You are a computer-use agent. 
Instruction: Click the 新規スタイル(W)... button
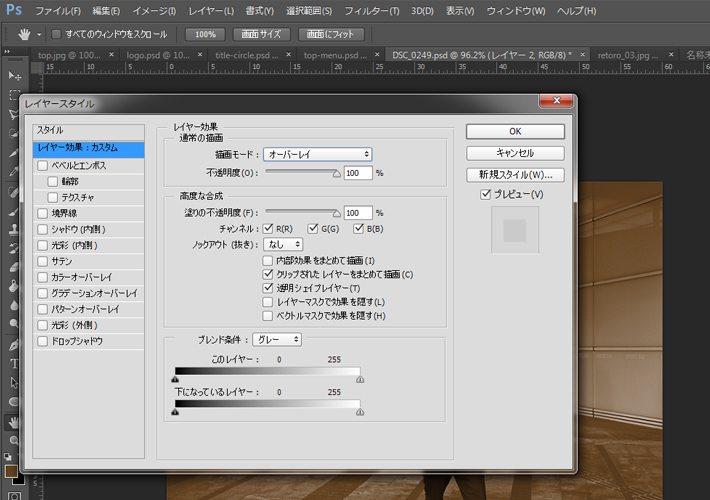click(515, 175)
